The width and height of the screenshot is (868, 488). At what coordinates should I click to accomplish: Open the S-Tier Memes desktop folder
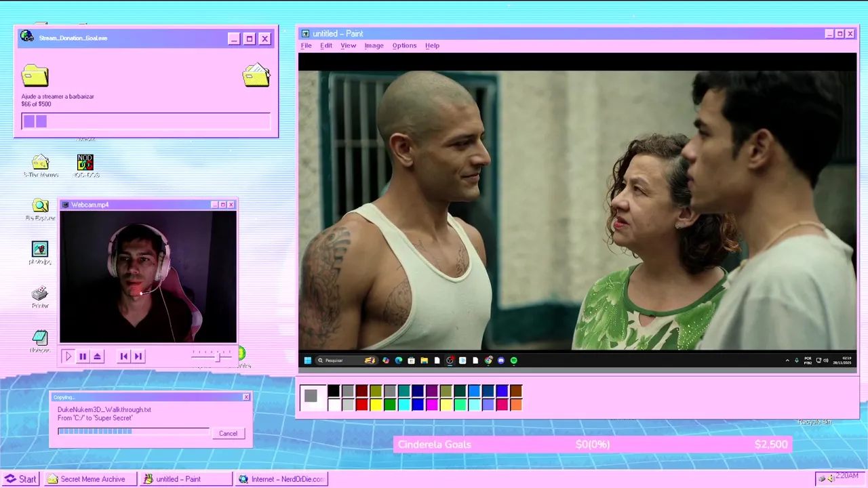pos(41,166)
